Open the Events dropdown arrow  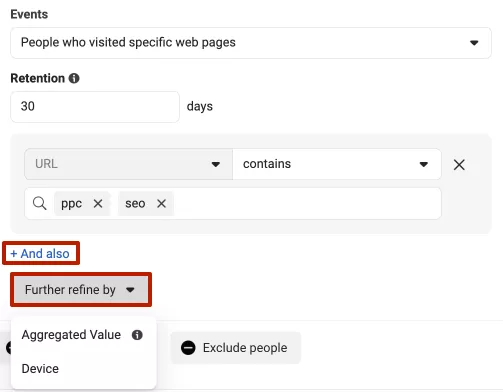coord(474,43)
